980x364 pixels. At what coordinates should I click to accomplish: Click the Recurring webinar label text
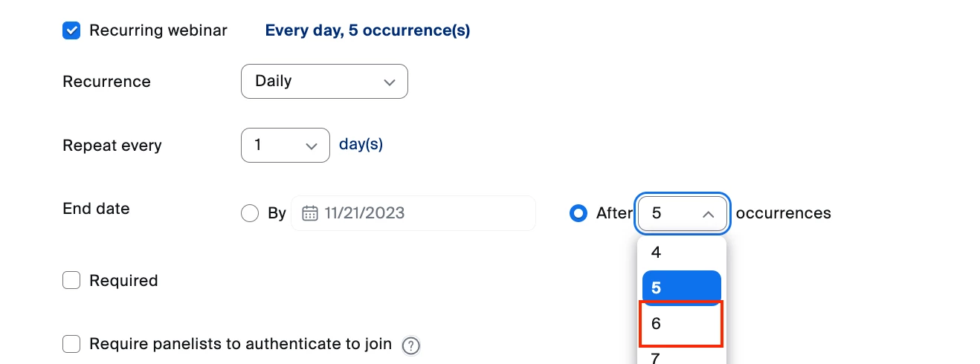click(158, 30)
